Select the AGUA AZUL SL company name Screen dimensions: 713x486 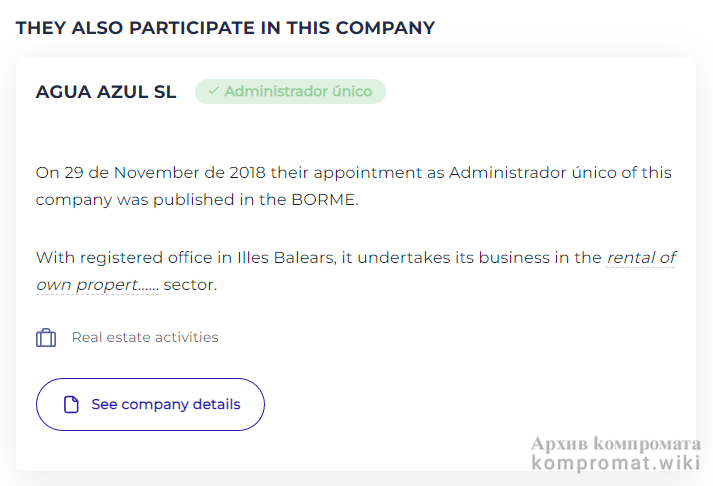tap(106, 92)
